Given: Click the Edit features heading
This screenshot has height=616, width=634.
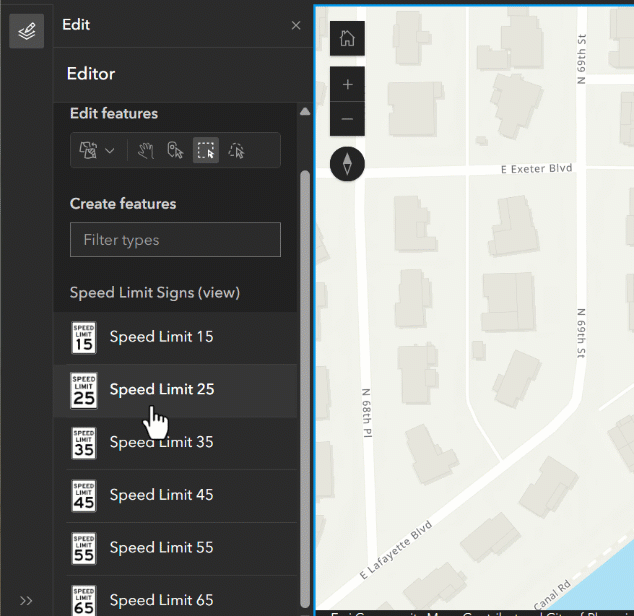Looking at the screenshot, I should (114, 113).
